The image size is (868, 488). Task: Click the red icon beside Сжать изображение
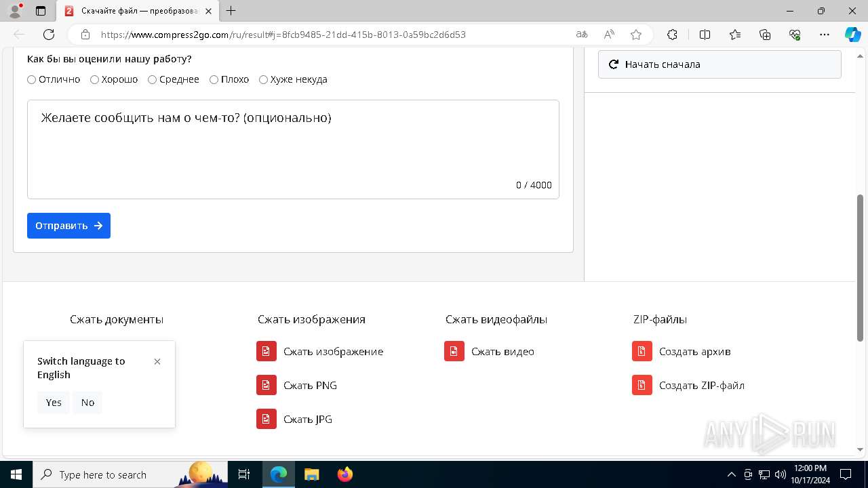[x=267, y=351]
